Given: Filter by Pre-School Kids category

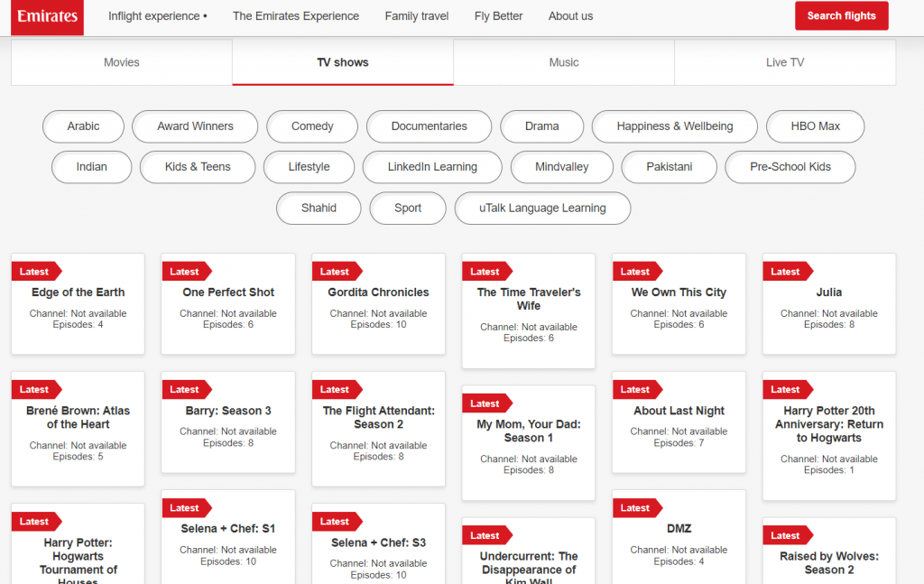Looking at the screenshot, I should point(790,167).
